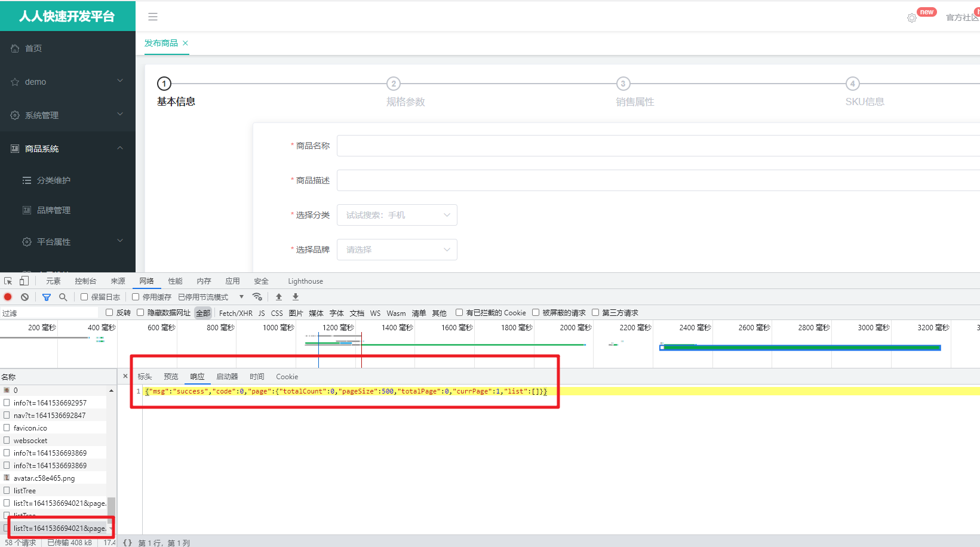Screen dimensions: 980x547
Task: Switch to the 控制台 DevTools tab
Action: coord(85,281)
